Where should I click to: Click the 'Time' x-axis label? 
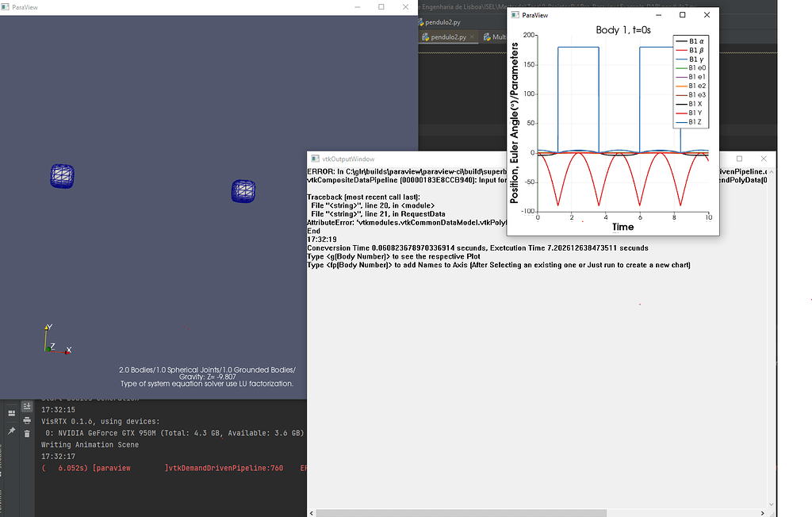(x=623, y=227)
